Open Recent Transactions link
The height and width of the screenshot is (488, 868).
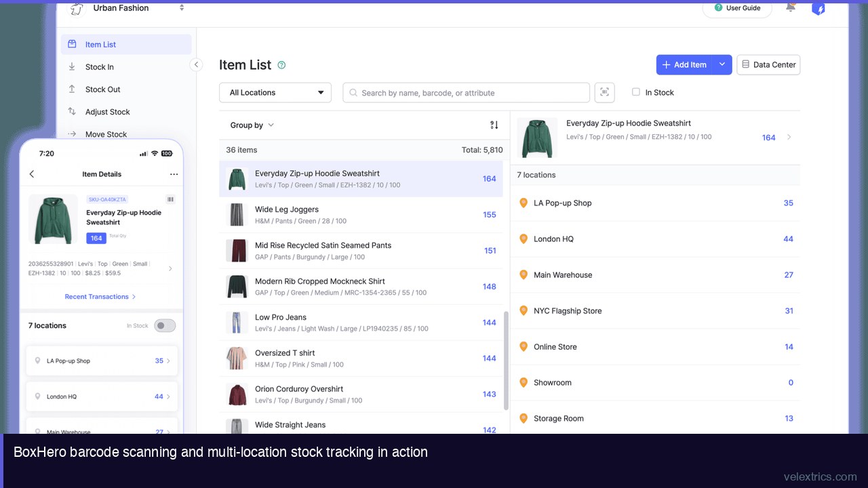100,297
